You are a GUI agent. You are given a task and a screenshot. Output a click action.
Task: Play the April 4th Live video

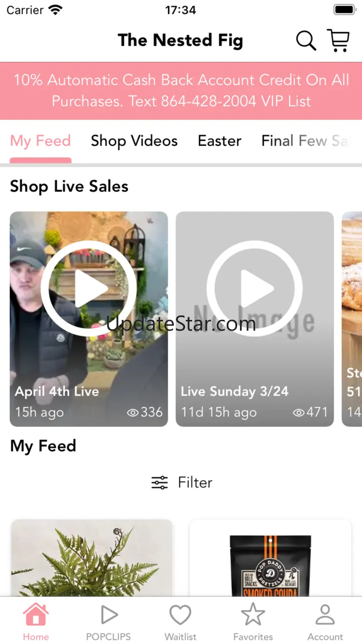(x=89, y=288)
